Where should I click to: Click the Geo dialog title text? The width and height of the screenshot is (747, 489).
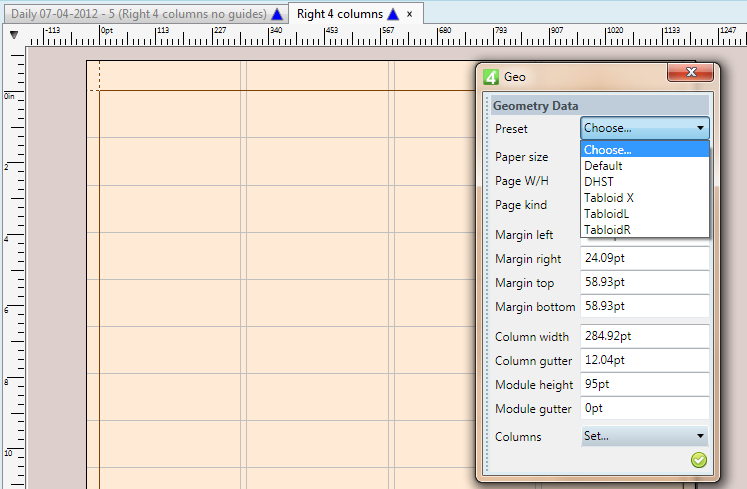(515, 77)
